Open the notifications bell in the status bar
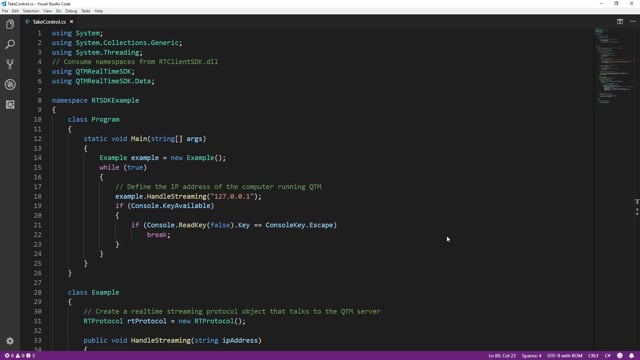Screen dimensions: 640x360 (x=631, y=356)
